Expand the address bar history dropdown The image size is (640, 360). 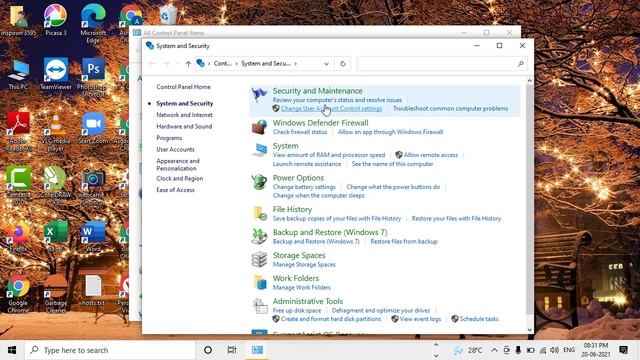click(x=326, y=64)
